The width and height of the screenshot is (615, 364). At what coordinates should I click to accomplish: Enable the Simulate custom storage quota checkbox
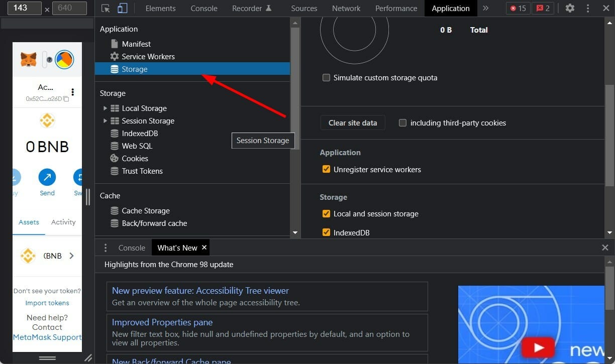coord(326,78)
